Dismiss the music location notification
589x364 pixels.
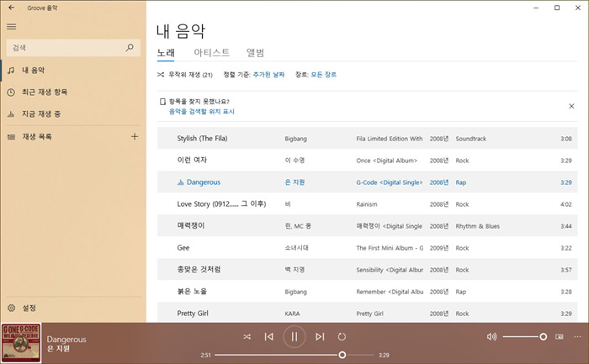click(571, 106)
